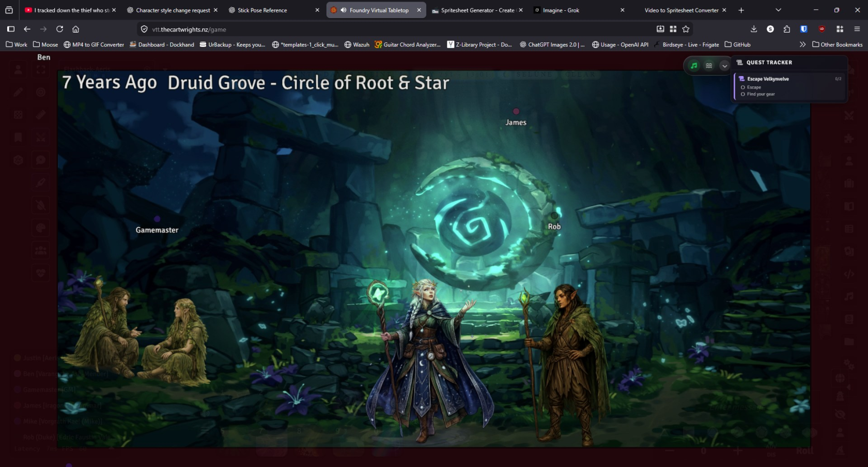Switch to the Imagine - Grok tab
868x467 pixels.
click(x=579, y=10)
